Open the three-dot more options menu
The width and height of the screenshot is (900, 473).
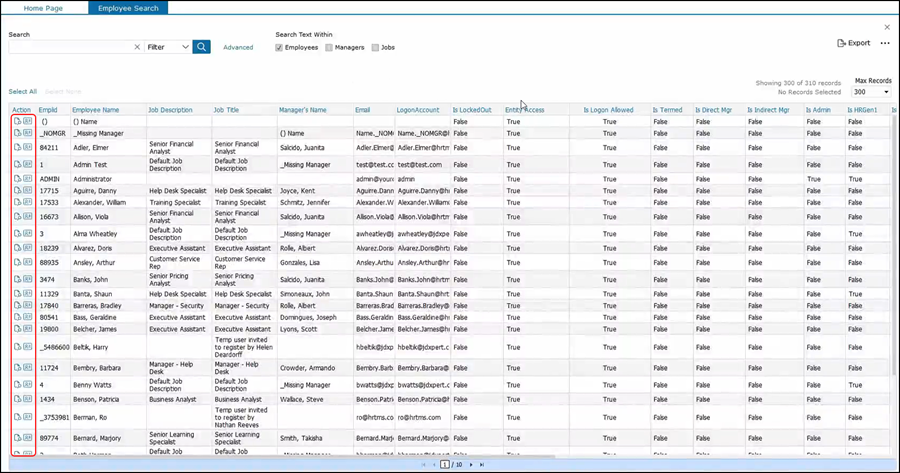point(884,43)
